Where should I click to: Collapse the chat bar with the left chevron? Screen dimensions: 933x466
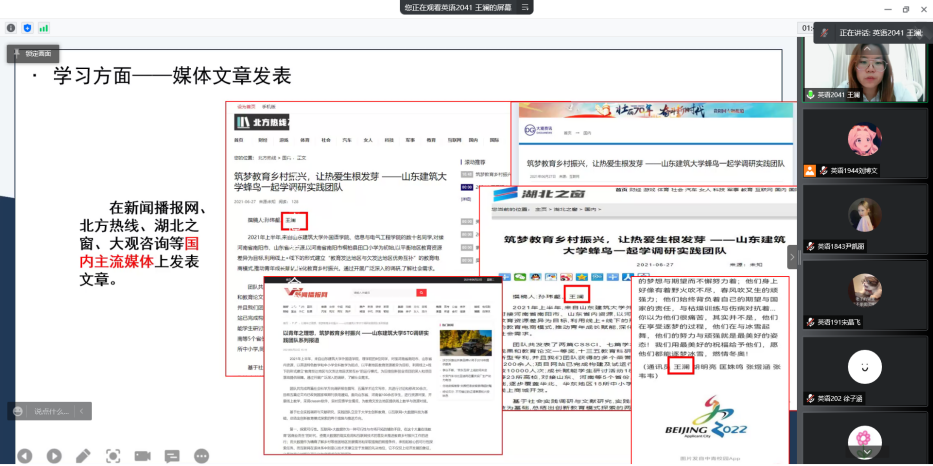82,411
